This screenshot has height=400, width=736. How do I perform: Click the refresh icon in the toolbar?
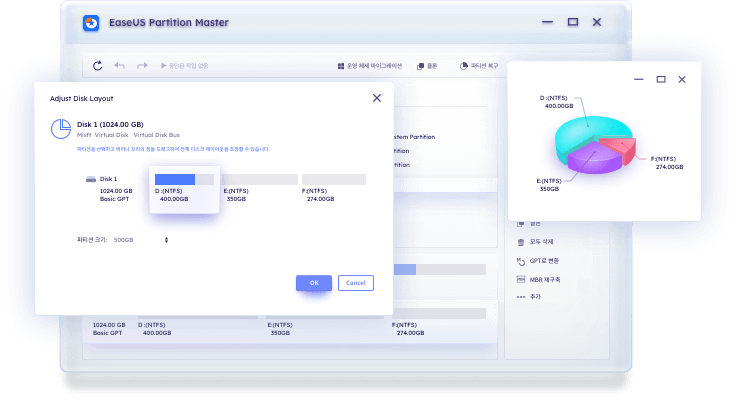pyautogui.click(x=97, y=66)
